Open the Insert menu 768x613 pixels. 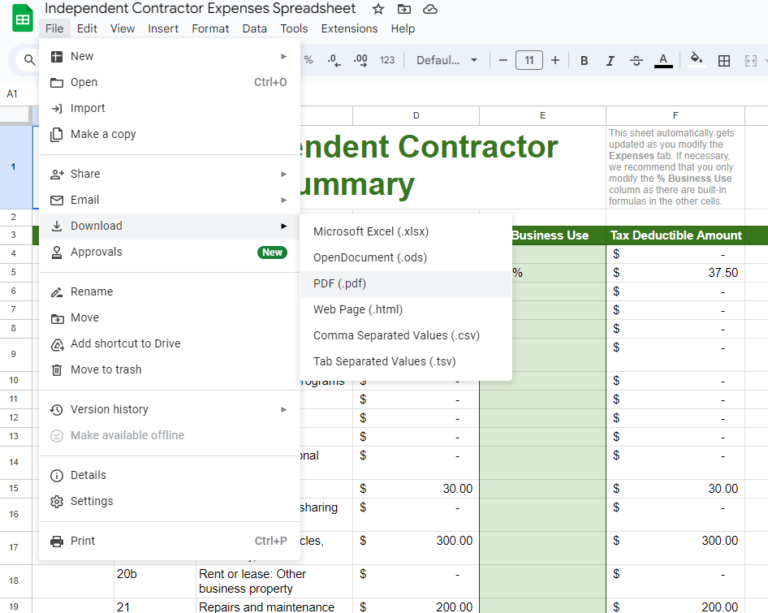point(163,28)
